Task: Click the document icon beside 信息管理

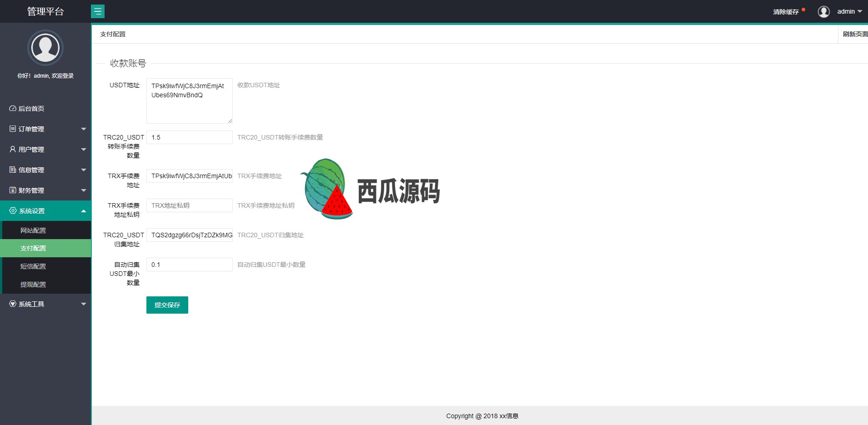Action: pos(13,170)
